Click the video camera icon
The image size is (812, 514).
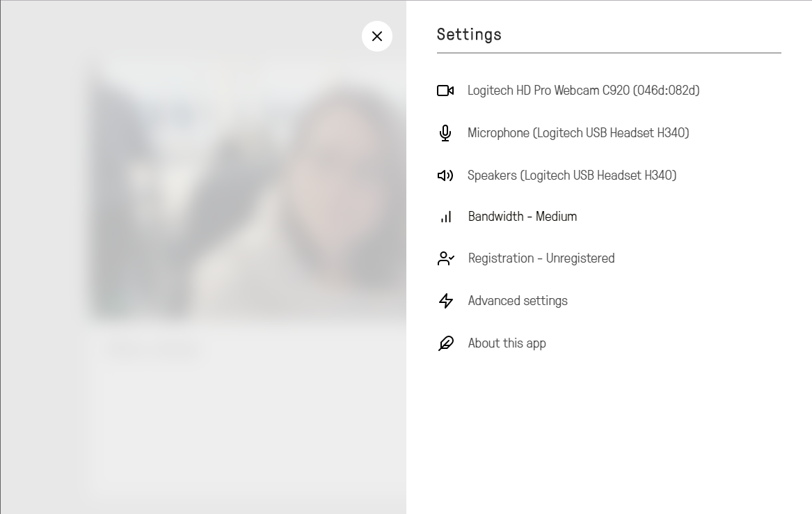tap(445, 91)
